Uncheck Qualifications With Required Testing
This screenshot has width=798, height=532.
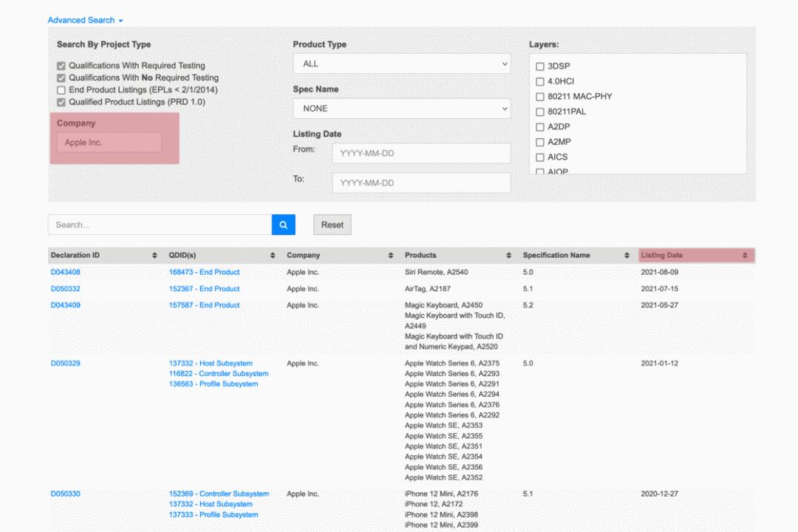tap(61, 66)
